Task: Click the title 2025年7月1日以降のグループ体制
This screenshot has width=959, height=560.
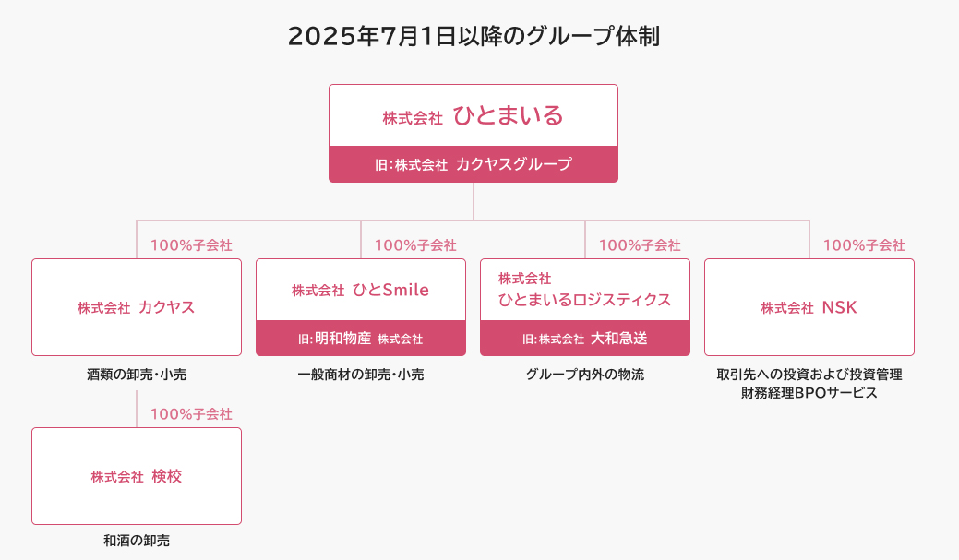Action: (x=474, y=36)
